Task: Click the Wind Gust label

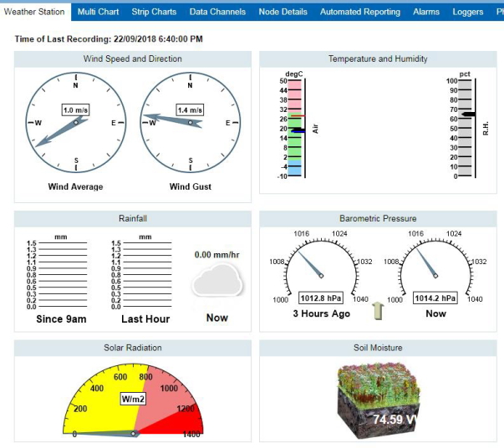Action: (x=191, y=186)
